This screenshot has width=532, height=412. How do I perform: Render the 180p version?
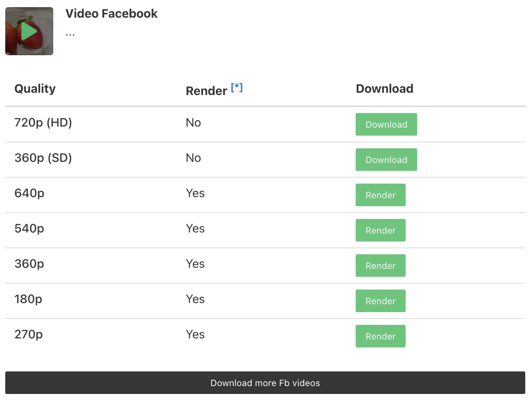(x=380, y=301)
